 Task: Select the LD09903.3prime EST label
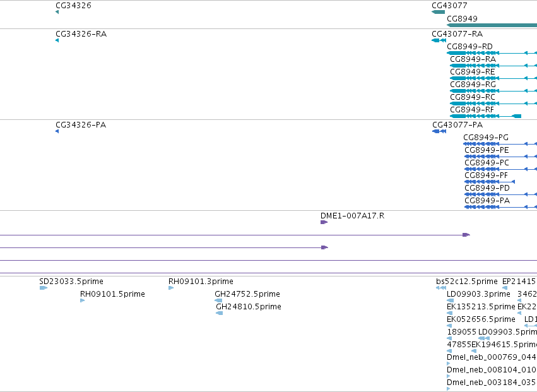(x=478, y=294)
